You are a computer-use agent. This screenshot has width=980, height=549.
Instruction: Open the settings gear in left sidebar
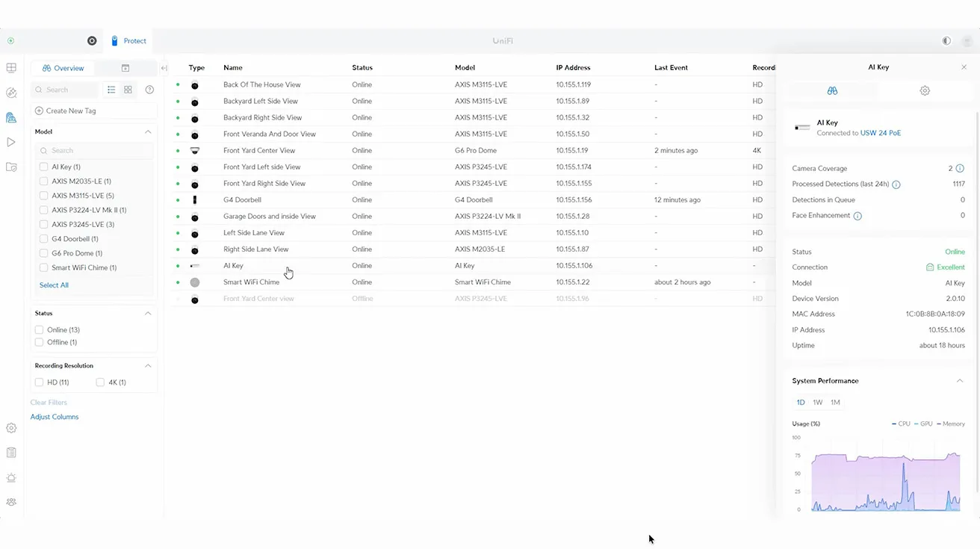pos(11,428)
